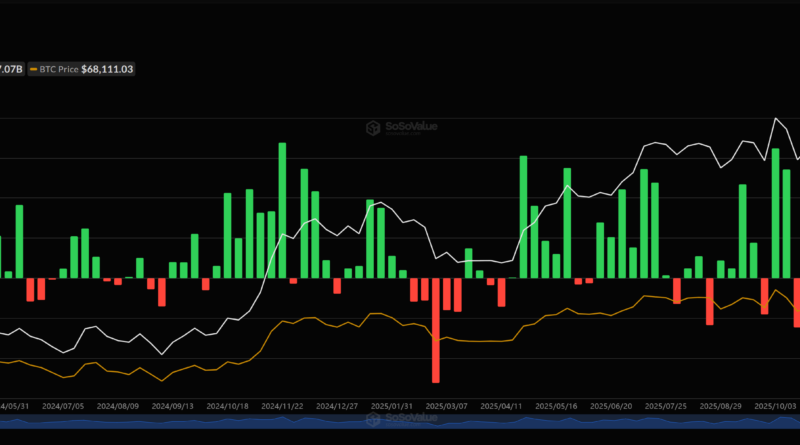Click the chart's bottom time range slider
Viewport: 800px width, 445px height.
click(400, 424)
